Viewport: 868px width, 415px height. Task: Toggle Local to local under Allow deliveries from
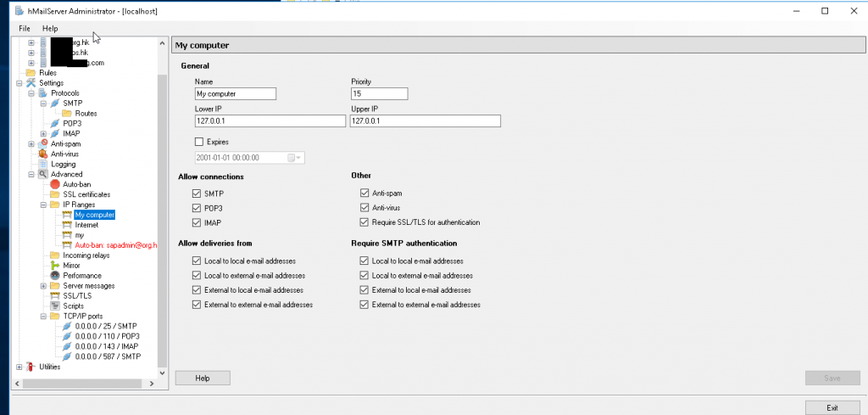[197, 261]
